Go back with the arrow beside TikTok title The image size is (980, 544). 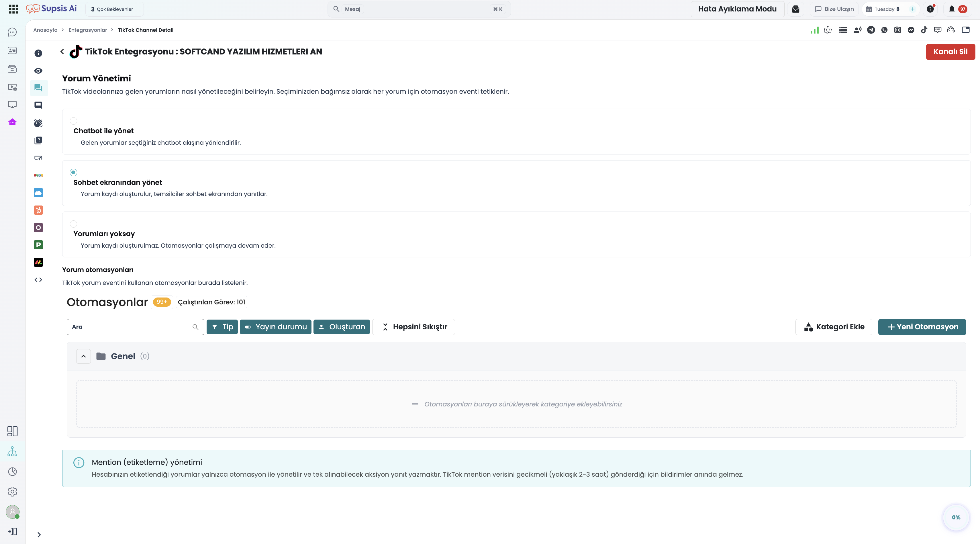(62, 51)
